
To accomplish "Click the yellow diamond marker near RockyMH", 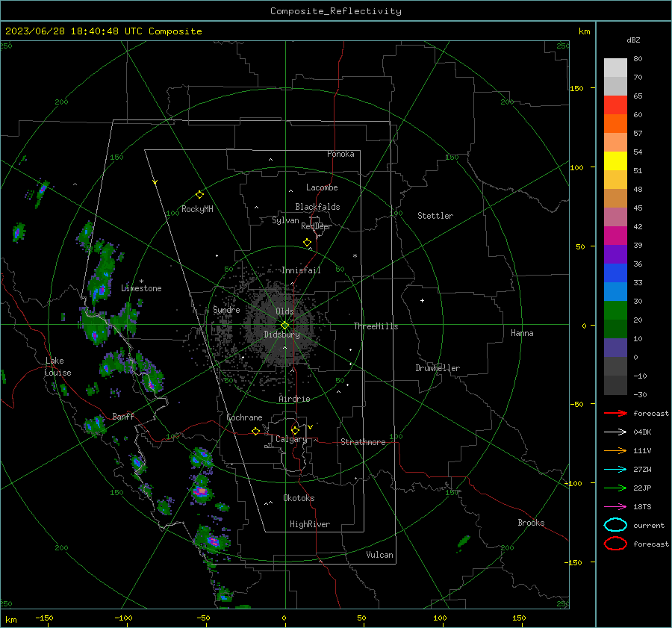I will 199,195.
